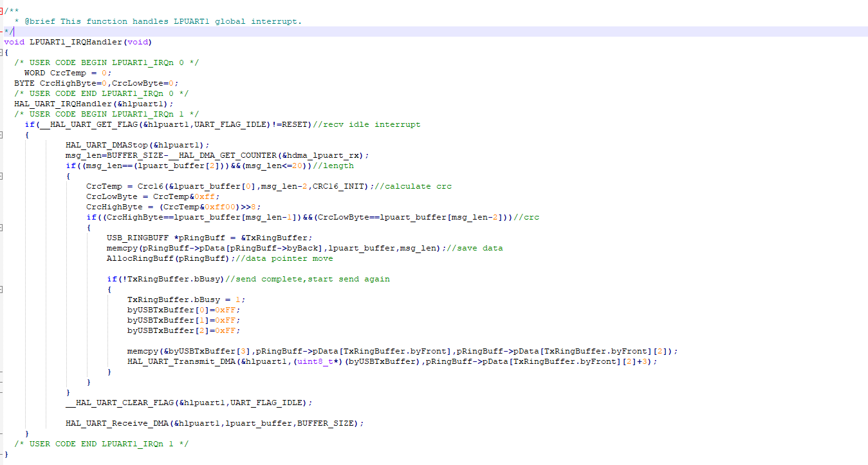Collapse the LPUART1_IRQHandler function body fold marker
Image resolution: width=868 pixels, height=465 pixels.
coord(1,52)
